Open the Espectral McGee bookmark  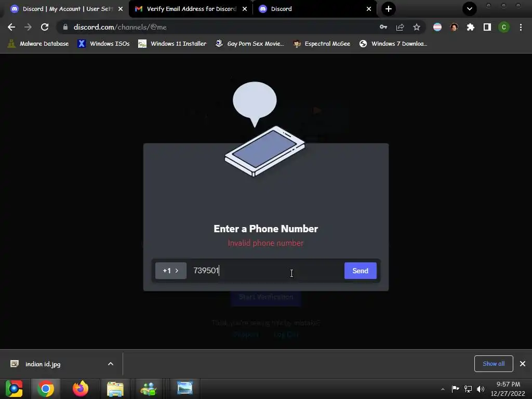coord(322,44)
